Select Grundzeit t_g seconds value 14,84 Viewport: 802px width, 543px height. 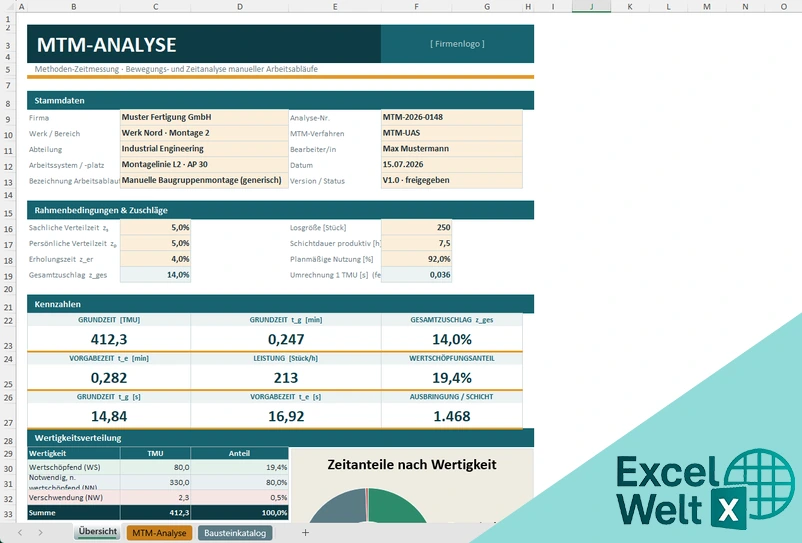point(109,416)
